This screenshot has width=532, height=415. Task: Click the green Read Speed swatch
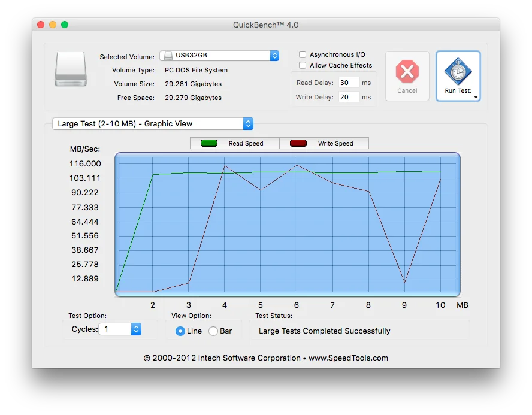click(209, 143)
